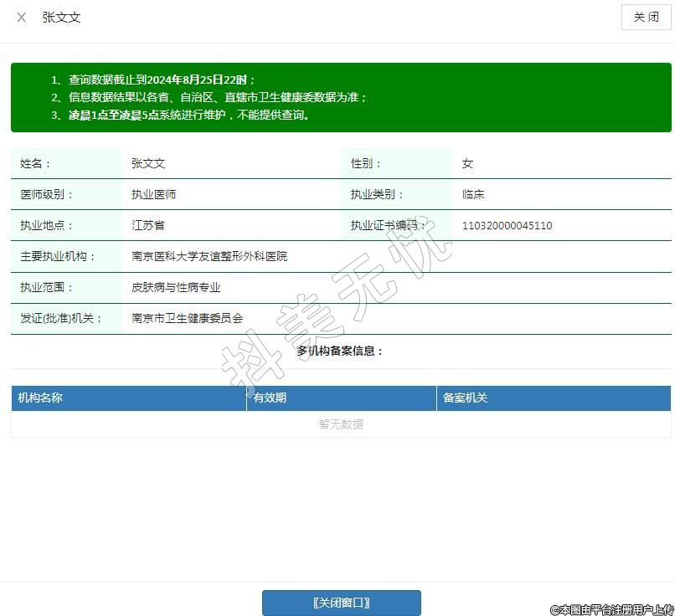Click the 江苏省 practice location value
Viewport: 675px width, 616px height.
point(148,226)
